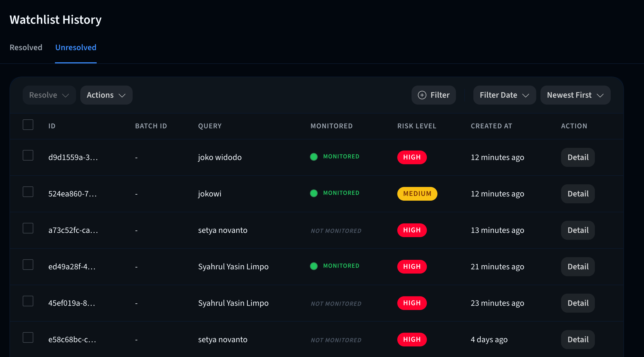Image resolution: width=644 pixels, height=357 pixels.
Task: Open Detail for row e58c68bc-c
Action: (578, 340)
